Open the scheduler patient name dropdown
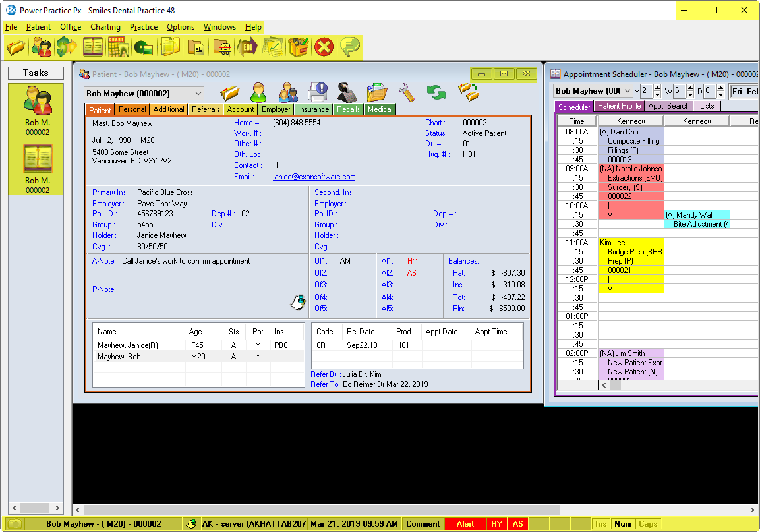760x532 pixels. 627,91
